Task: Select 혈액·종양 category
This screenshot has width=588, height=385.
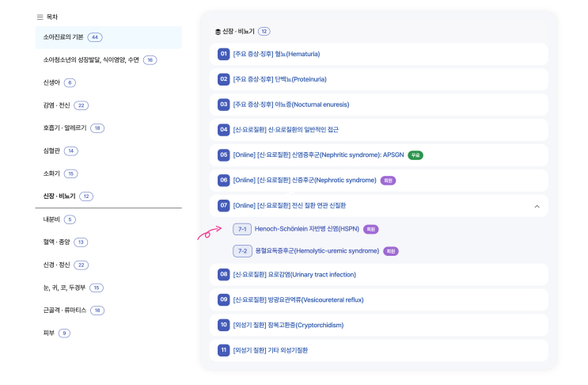Action: (108, 242)
